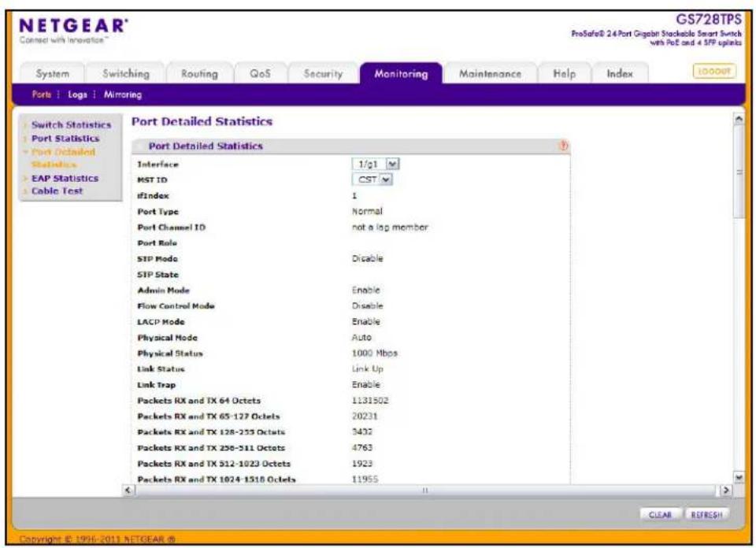Open Port Detailed Statistics sidebar link
This screenshot has height=548, width=756.
pos(63,158)
